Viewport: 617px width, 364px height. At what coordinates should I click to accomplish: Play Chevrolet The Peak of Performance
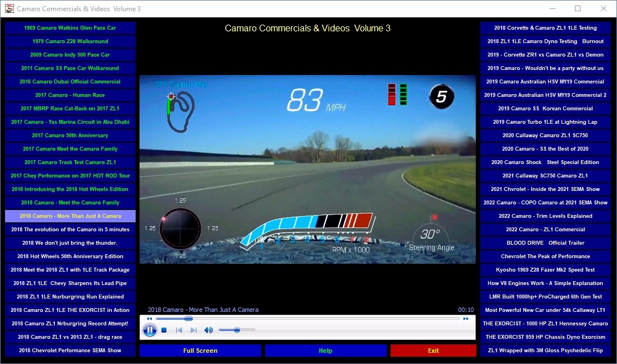(x=545, y=256)
